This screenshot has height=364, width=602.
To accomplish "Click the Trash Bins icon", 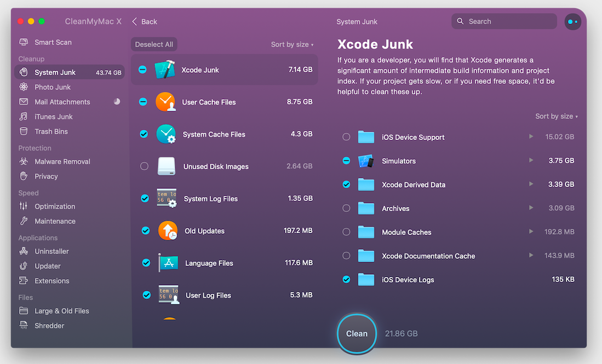I will point(24,131).
